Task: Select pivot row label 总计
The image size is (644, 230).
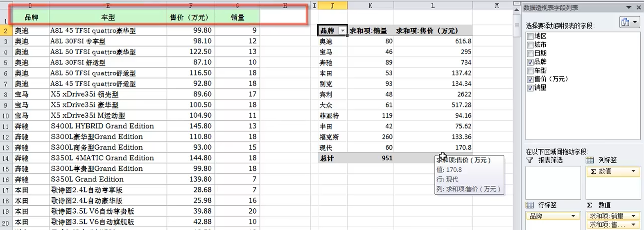Action: tap(332, 159)
